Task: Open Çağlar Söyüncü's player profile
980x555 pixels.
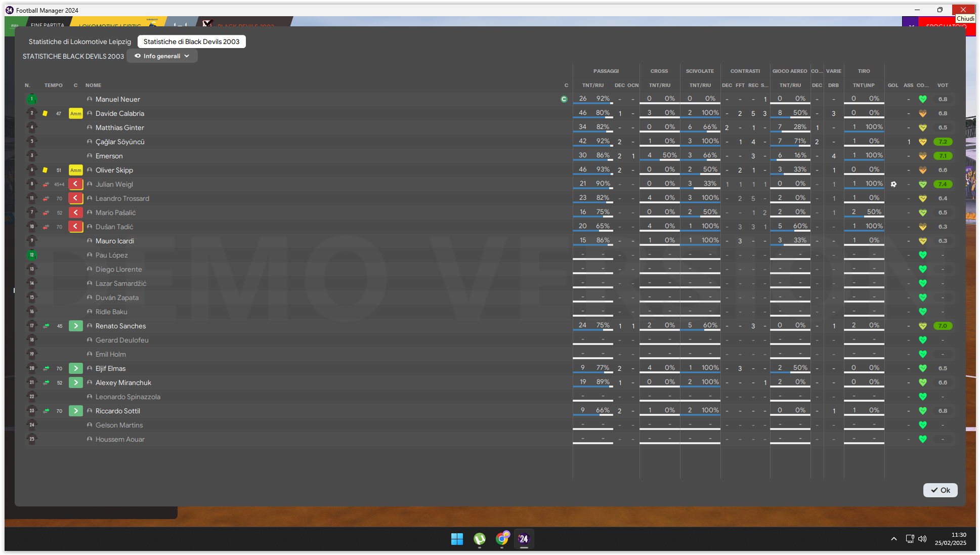Action: click(120, 142)
